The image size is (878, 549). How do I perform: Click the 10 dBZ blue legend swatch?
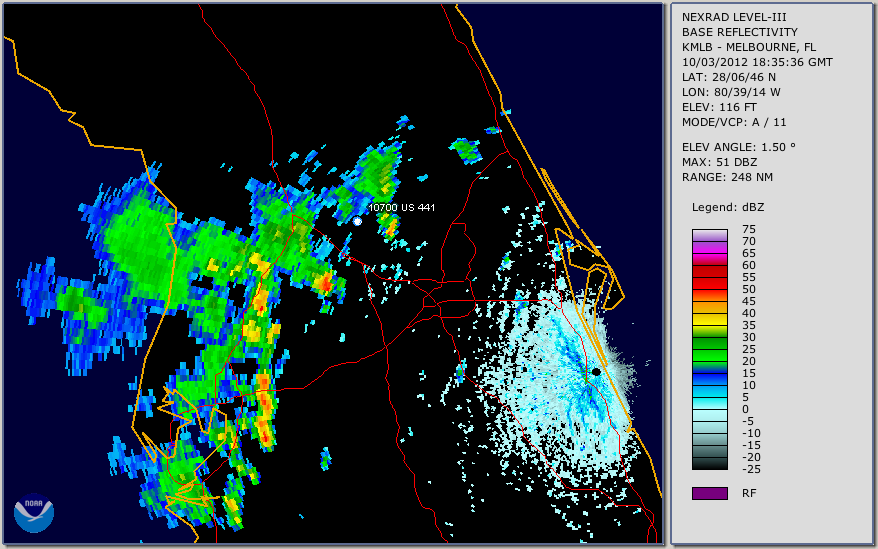tap(709, 379)
